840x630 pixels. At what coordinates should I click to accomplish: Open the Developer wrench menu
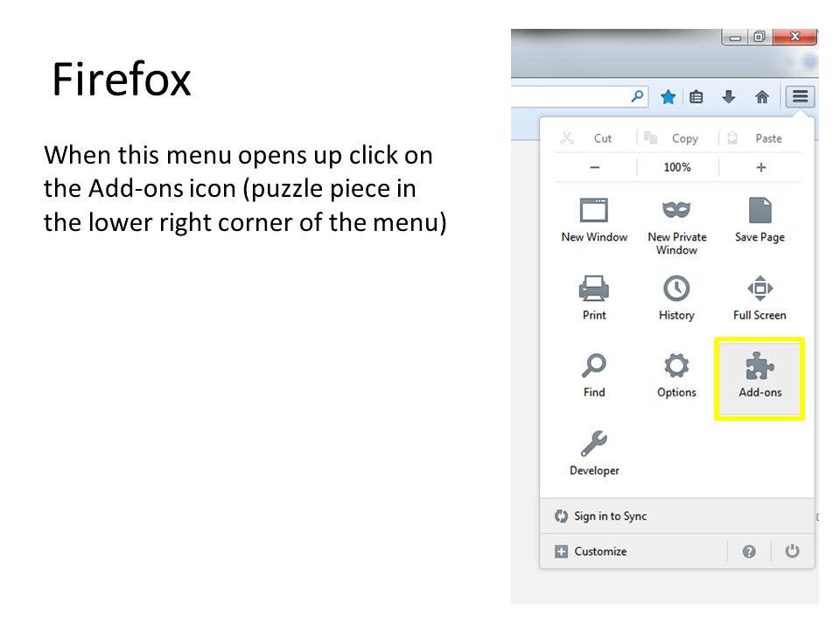pos(594,453)
